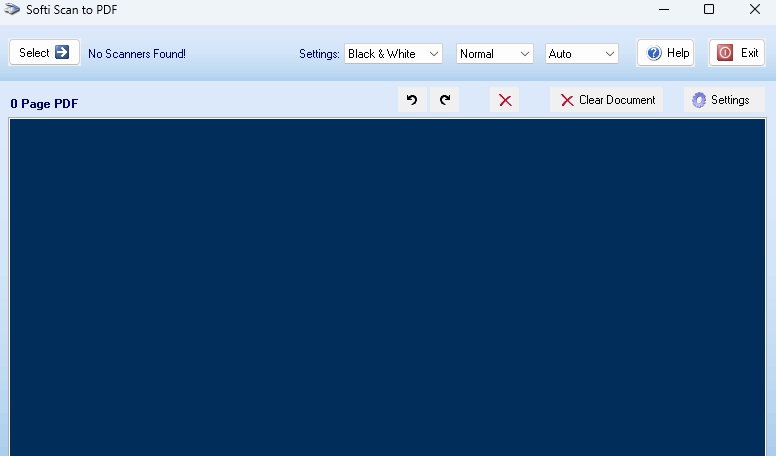Click the Select scanner button
This screenshot has height=456, width=776.
[45, 52]
